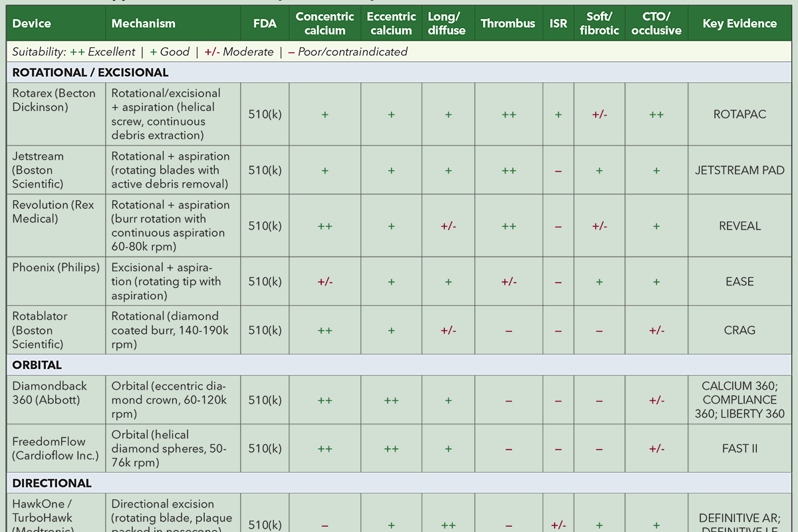This screenshot has height=532, width=798.
Task: Click the FAST II key evidence cell
Action: coord(740,449)
